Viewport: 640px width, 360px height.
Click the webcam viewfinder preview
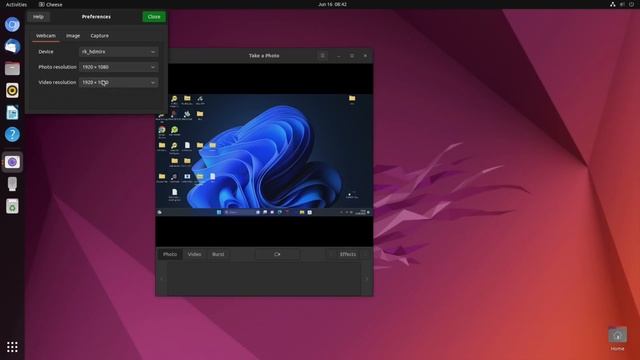click(x=264, y=155)
